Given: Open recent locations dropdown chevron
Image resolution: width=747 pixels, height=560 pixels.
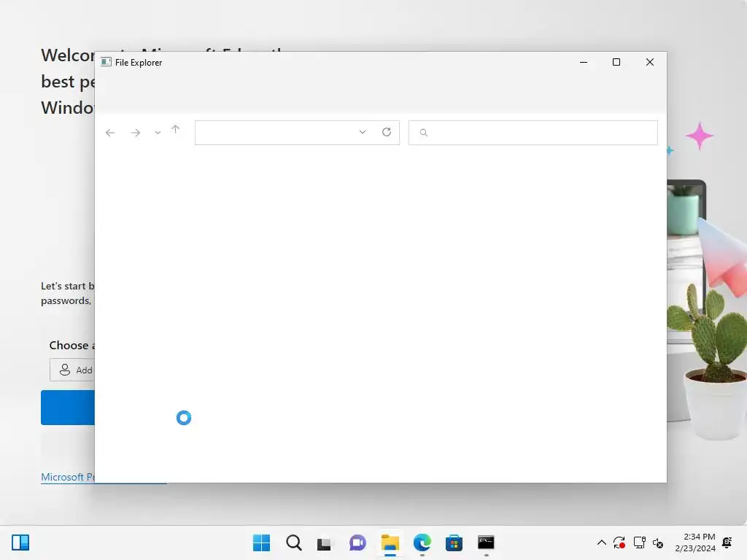Looking at the screenshot, I should [x=158, y=133].
